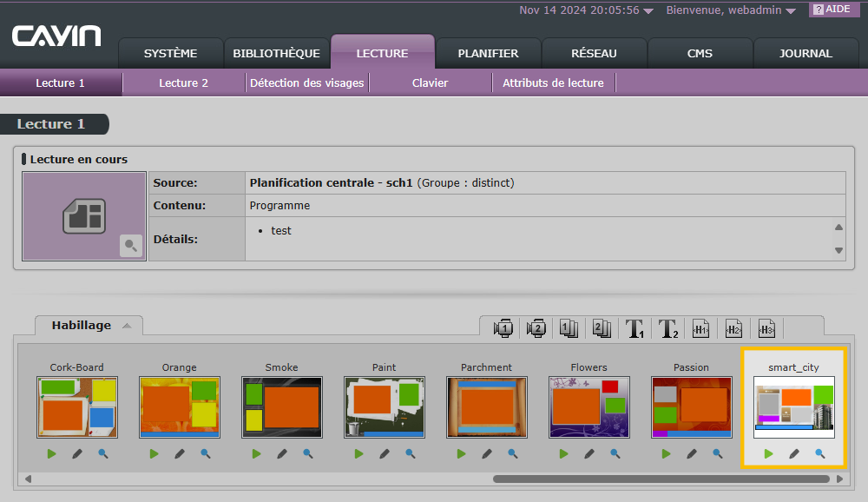
Task: Edit the Passion skin with pencil icon
Action: click(692, 453)
